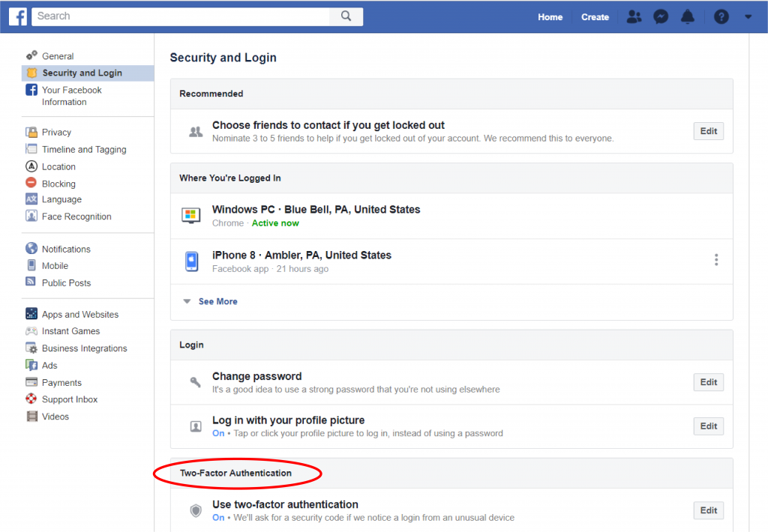The width and height of the screenshot is (768, 532).
Task: Click the Your Facebook Information icon
Action: coord(31,90)
